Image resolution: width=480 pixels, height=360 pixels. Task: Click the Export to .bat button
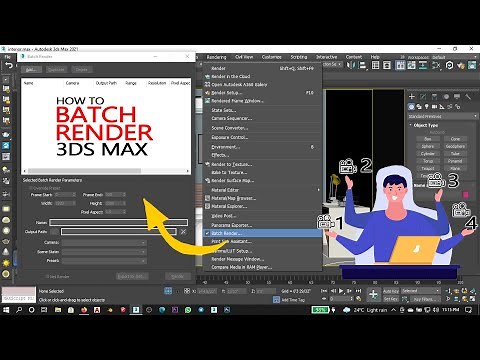pos(132,276)
